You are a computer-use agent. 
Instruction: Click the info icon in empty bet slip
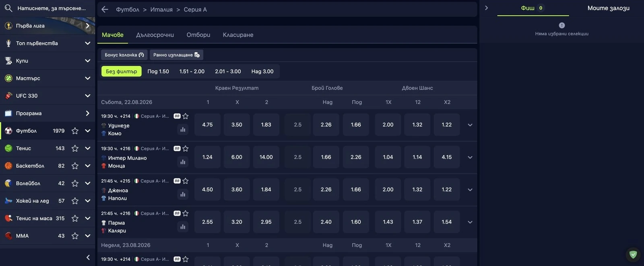562,25
